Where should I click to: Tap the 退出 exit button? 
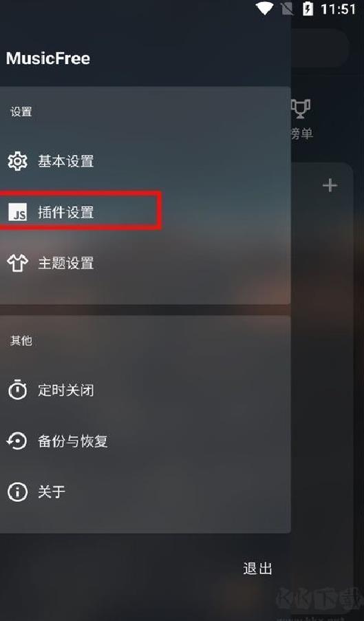[x=257, y=568]
